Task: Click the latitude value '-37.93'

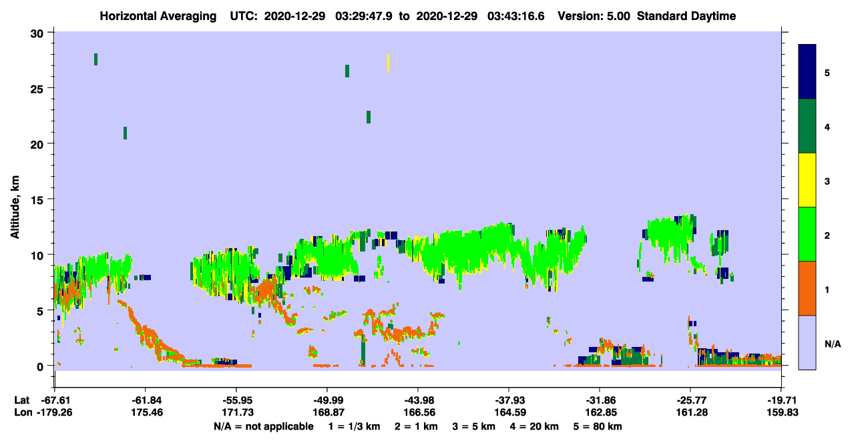Action: click(x=509, y=400)
